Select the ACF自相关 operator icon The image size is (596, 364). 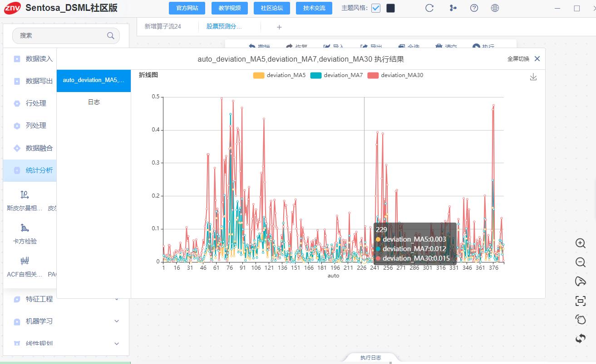click(25, 261)
